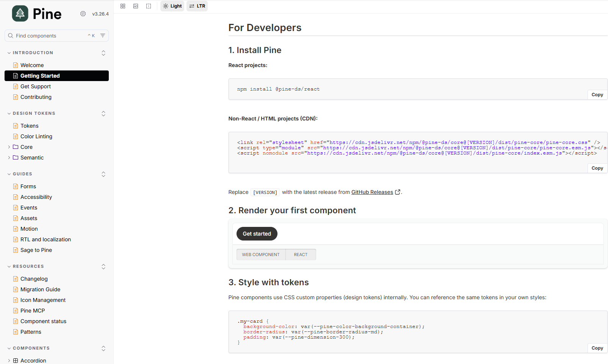This screenshot has width=608, height=364.
Task: Copy the CDN link snippet
Action: point(597,168)
